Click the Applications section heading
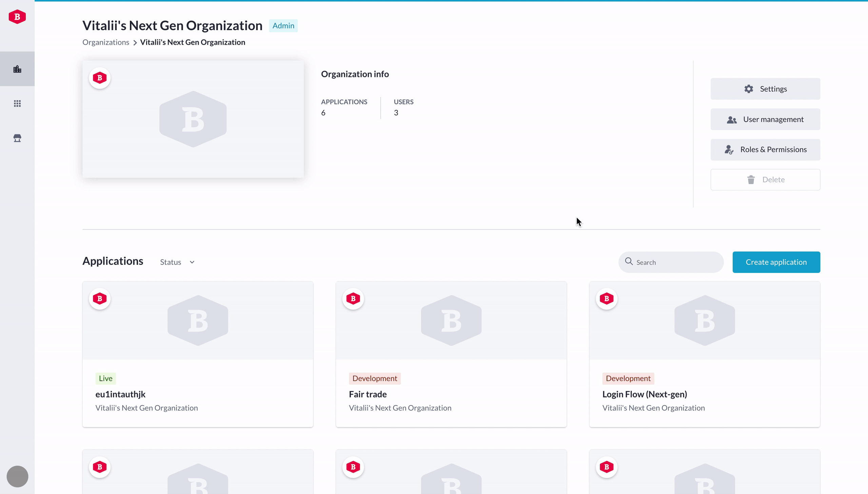The width and height of the screenshot is (868, 494). point(113,261)
